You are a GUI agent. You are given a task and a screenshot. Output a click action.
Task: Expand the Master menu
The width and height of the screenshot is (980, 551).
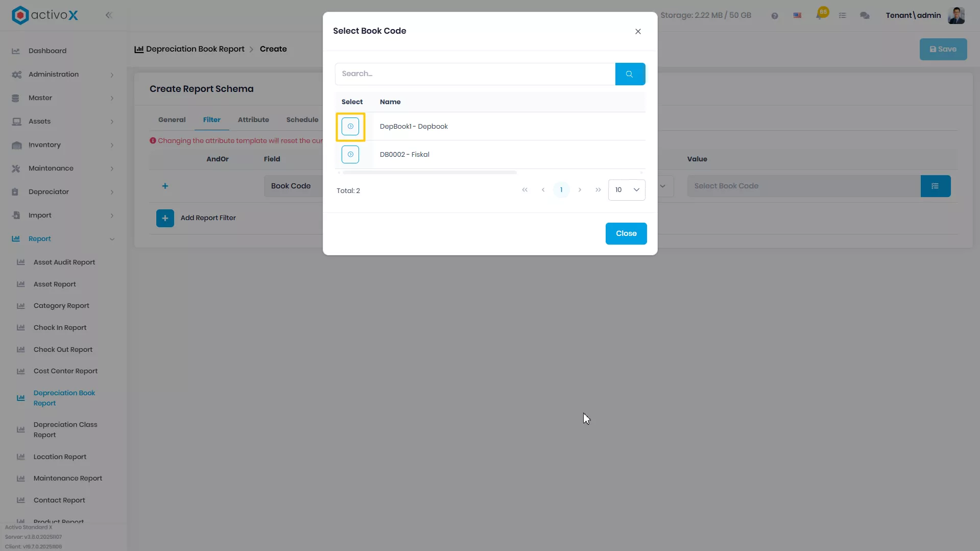click(x=63, y=98)
